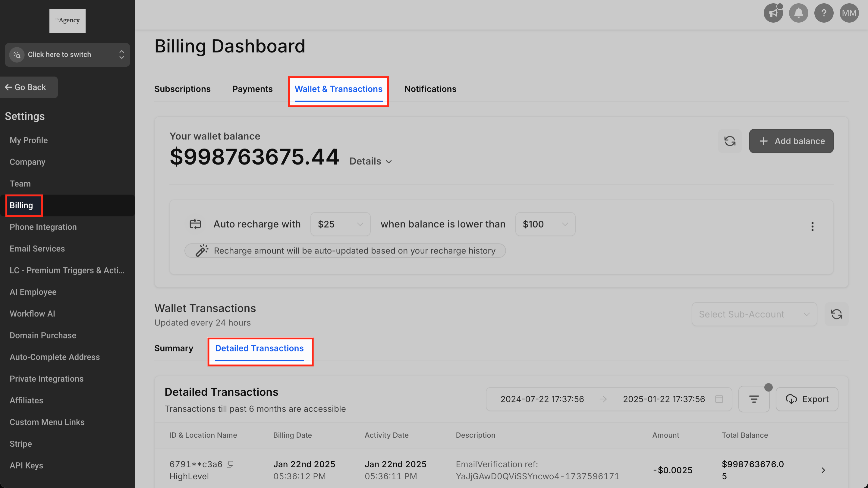
Task: Copy the transaction ID 6791**c3a6
Action: (x=230, y=464)
